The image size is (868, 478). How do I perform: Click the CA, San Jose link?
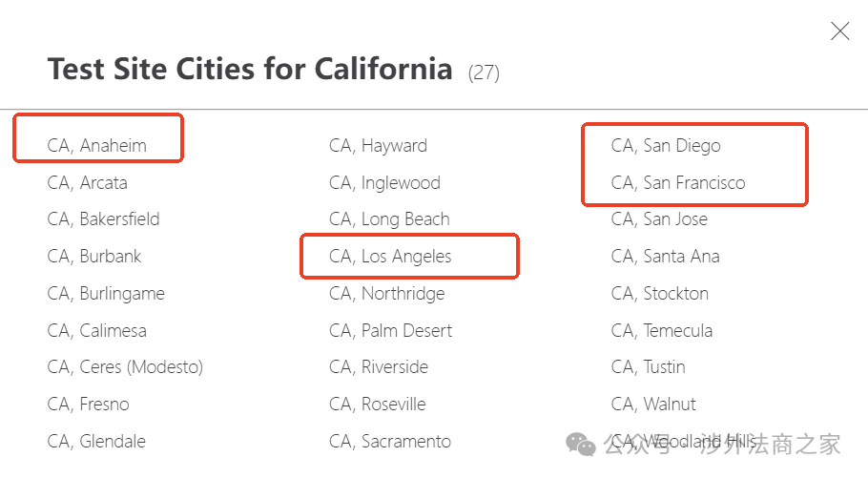click(659, 219)
